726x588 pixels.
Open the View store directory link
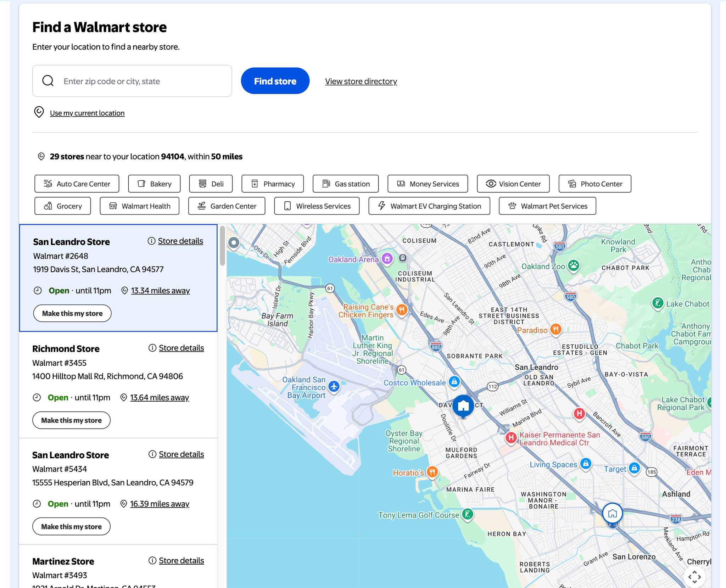pos(361,81)
